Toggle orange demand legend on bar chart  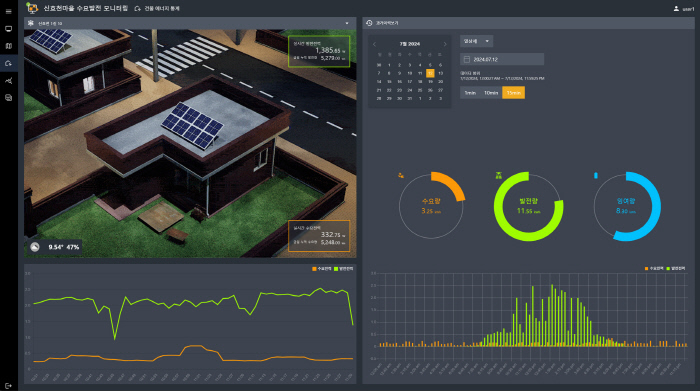point(654,268)
